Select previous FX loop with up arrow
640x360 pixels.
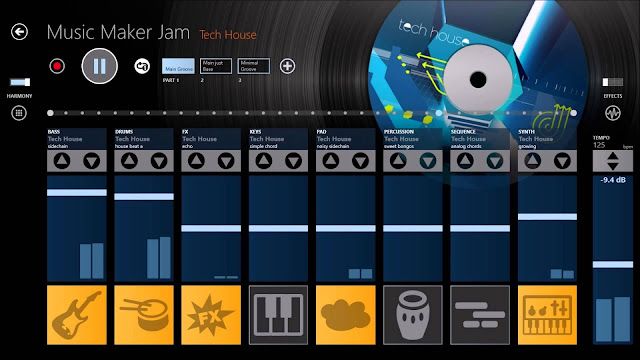pos(196,161)
